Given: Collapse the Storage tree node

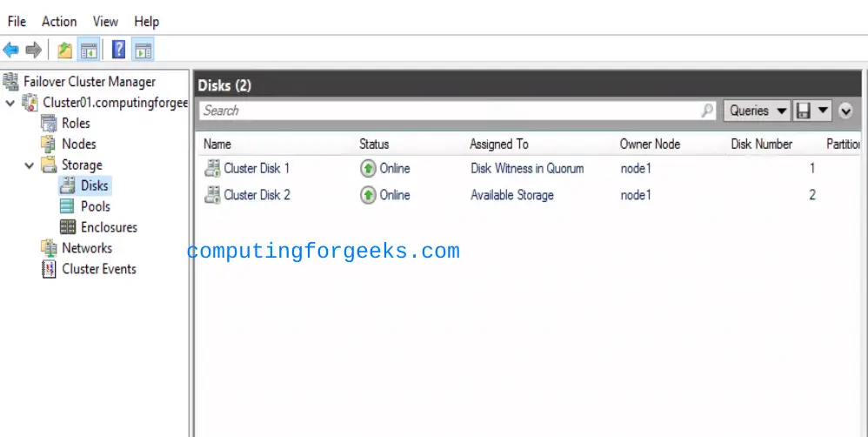Looking at the screenshot, I should click(29, 165).
